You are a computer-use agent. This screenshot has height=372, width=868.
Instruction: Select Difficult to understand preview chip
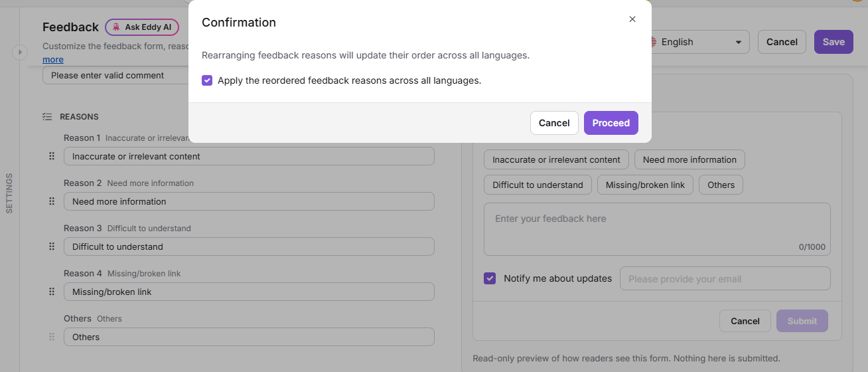tap(538, 185)
